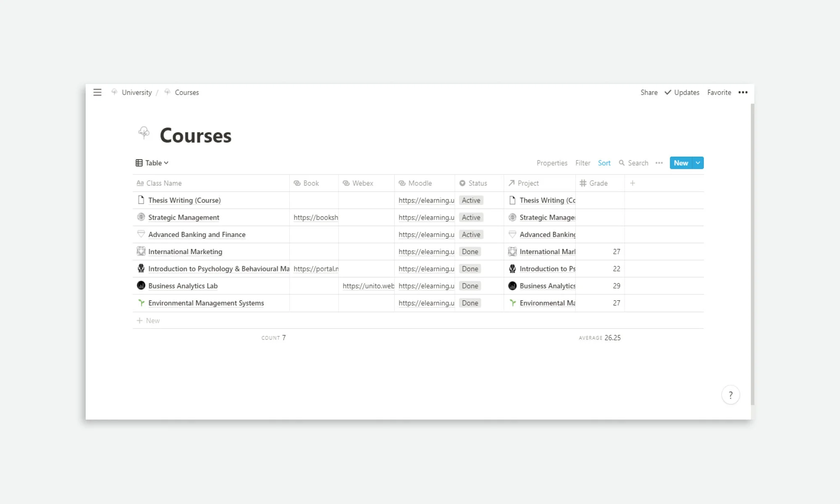Image resolution: width=840 pixels, height=504 pixels.
Task: Click the blue New button
Action: [x=680, y=163]
